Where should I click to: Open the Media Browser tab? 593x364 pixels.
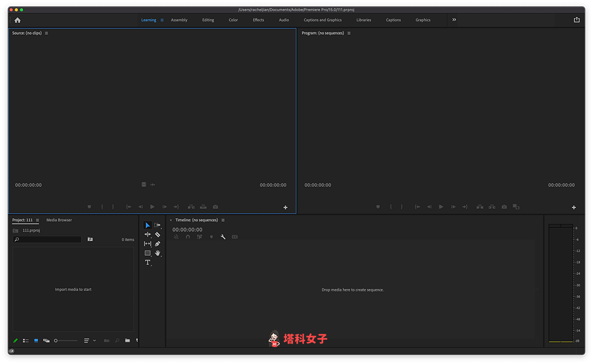point(58,220)
